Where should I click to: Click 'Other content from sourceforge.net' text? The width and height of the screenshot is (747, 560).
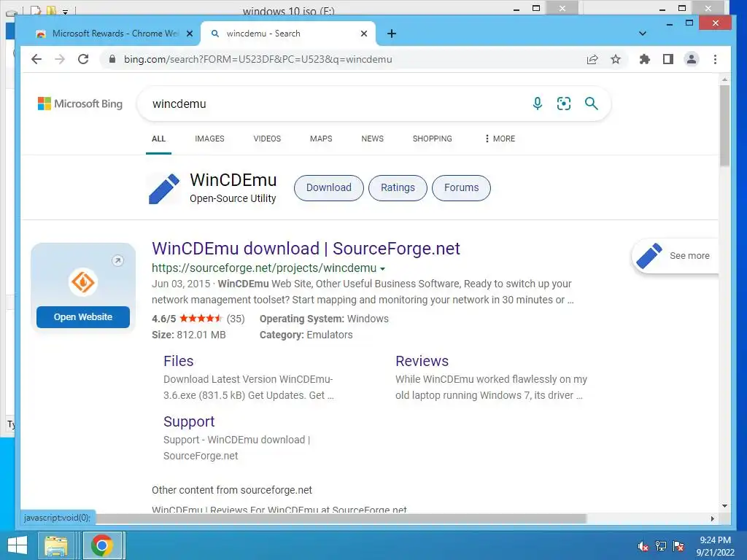(x=232, y=490)
